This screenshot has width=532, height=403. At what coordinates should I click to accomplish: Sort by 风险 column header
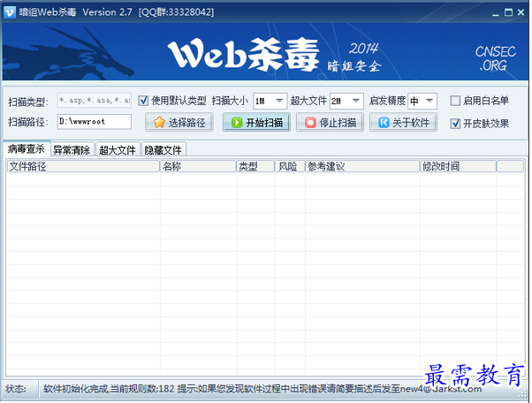pos(290,166)
